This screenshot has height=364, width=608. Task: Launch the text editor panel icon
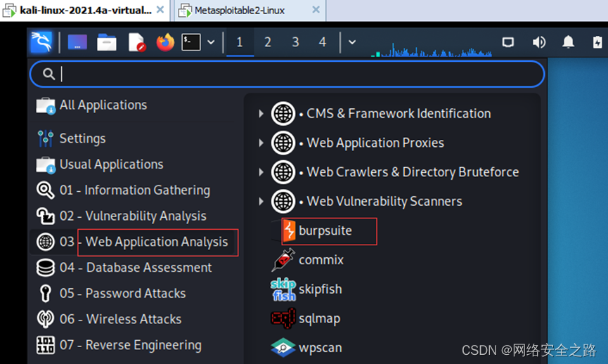pos(136,42)
